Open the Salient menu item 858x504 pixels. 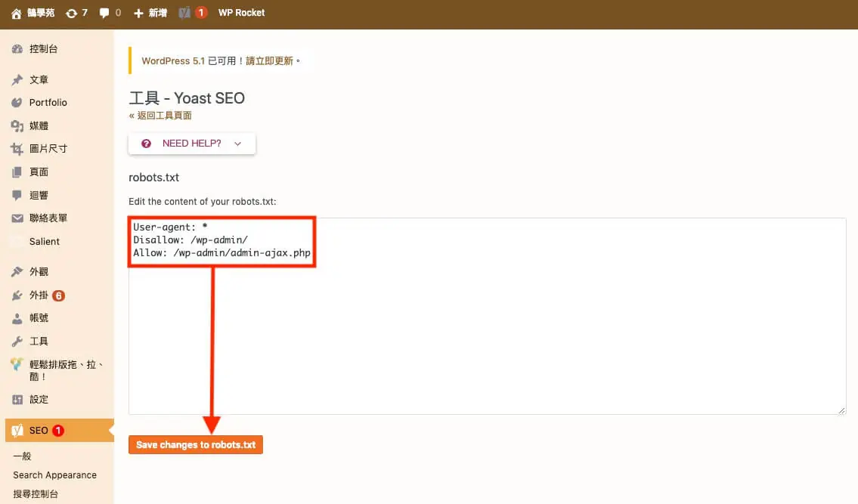point(45,241)
